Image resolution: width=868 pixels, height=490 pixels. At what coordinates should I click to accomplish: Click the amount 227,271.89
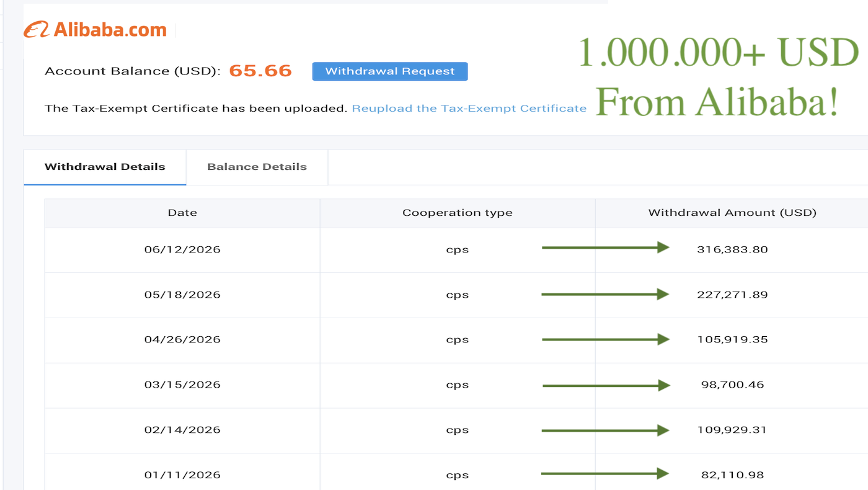(732, 295)
